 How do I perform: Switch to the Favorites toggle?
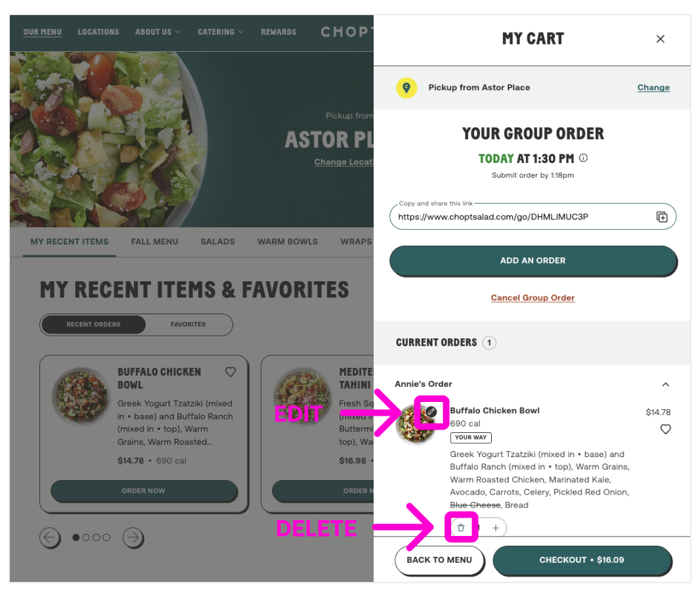pyautogui.click(x=188, y=324)
